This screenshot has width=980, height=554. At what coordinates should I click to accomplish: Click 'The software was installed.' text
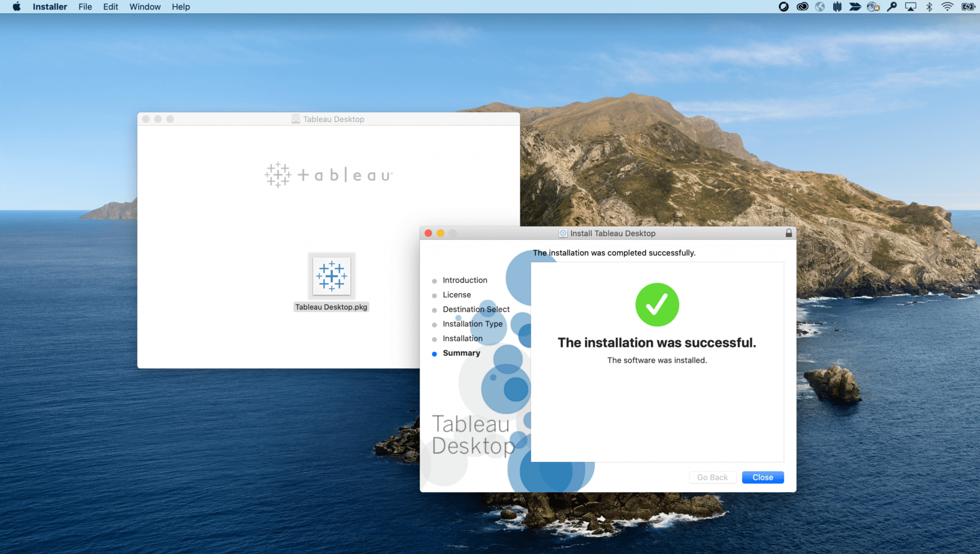tap(657, 360)
